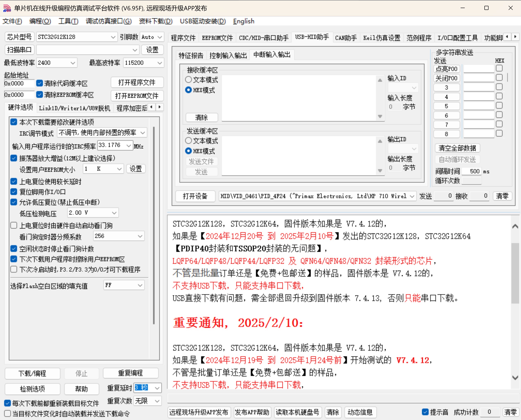Viewport: 521px width, 420px height.
Task: Open 资料下载(D) menu
Action: (156, 21)
